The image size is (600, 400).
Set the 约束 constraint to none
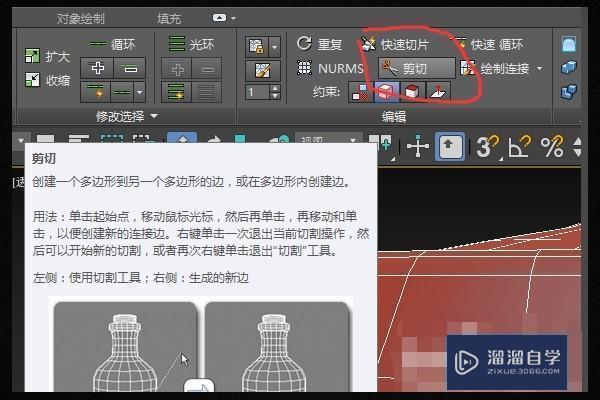[360, 92]
